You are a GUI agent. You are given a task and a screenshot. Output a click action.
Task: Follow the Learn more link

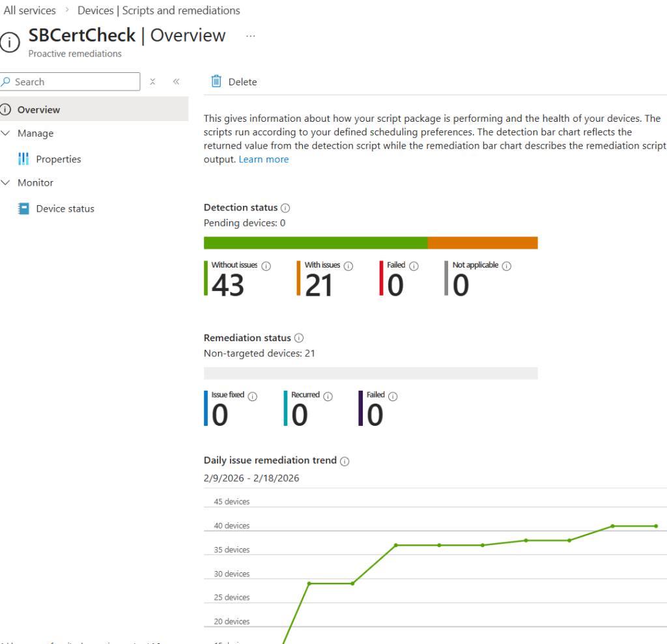tap(263, 160)
